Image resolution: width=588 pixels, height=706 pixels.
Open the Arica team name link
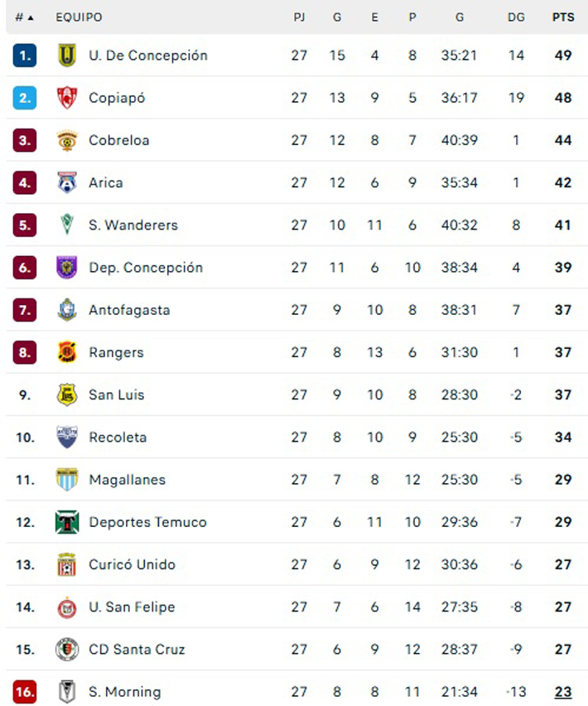click(x=106, y=182)
